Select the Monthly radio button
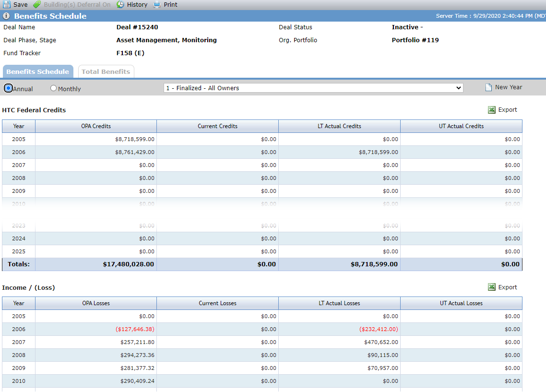Image resolution: width=546 pixels, height=392 pixels. (x=53, y=88)
